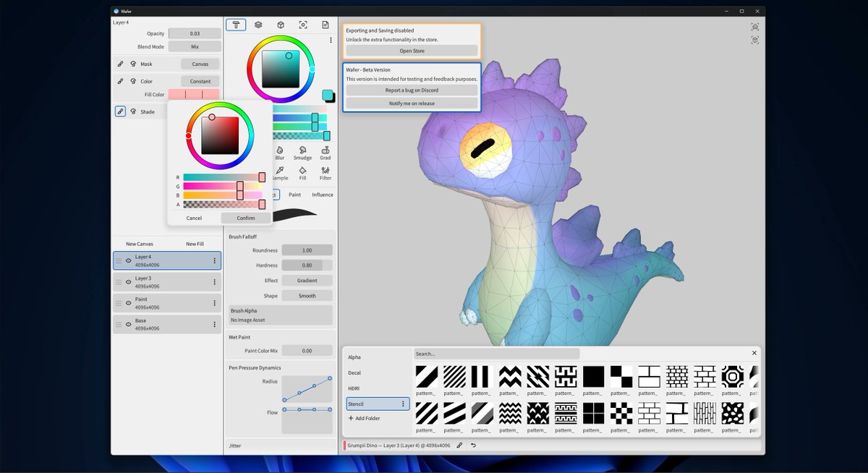The image size is (868, 473).
Task: Toggle visibility of the Base layer
Action: [x=128, y=324]
